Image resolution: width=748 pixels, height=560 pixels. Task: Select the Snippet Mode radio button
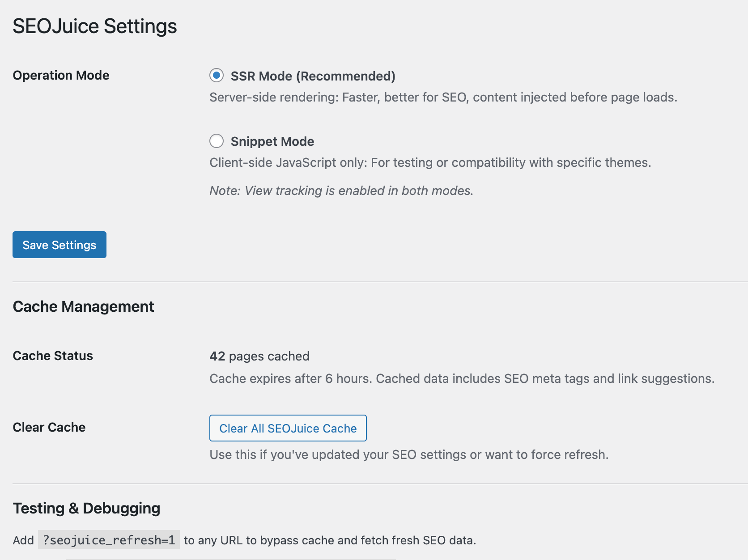(217, 141)
